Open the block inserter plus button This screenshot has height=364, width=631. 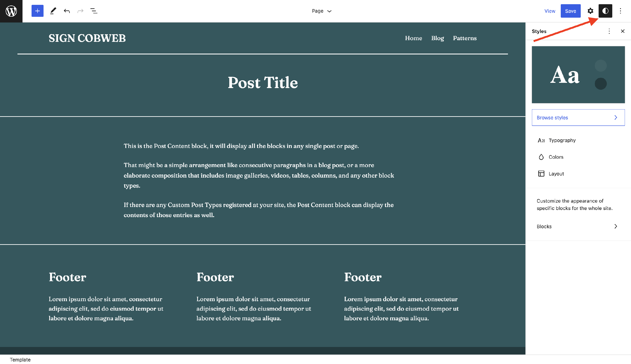click(37, 11)
